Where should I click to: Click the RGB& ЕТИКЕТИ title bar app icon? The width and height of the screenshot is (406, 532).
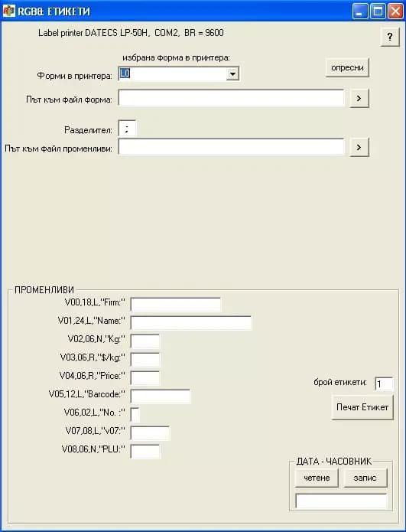9,11
